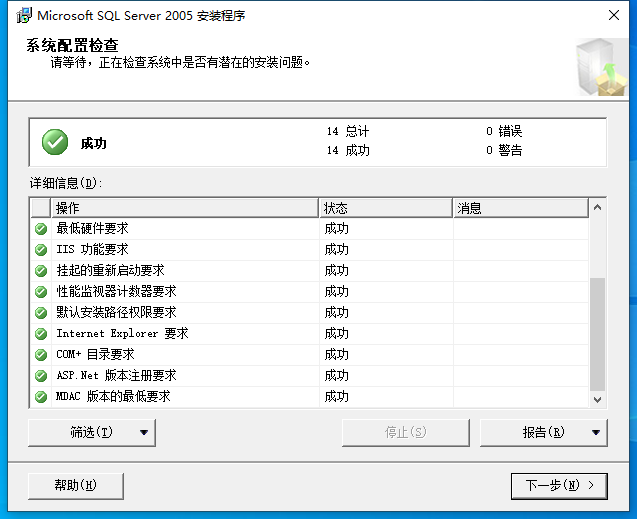The image size is (637, 519).
Task: Click the 系统配置检查 heading
Action: 72,45
